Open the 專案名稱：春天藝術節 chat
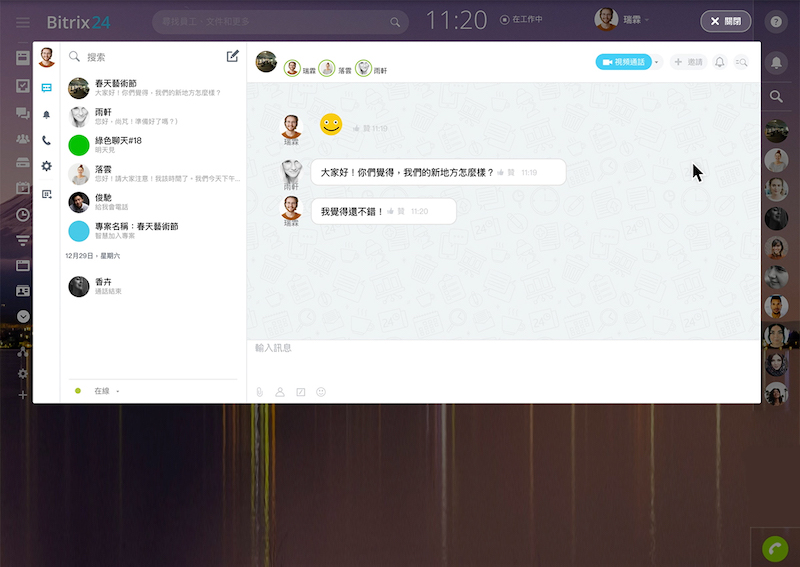This screenshot has width=800, height=567. 153,231
